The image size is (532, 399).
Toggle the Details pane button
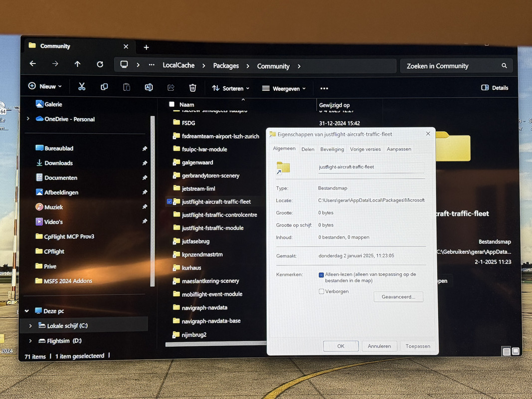[495, 88]
